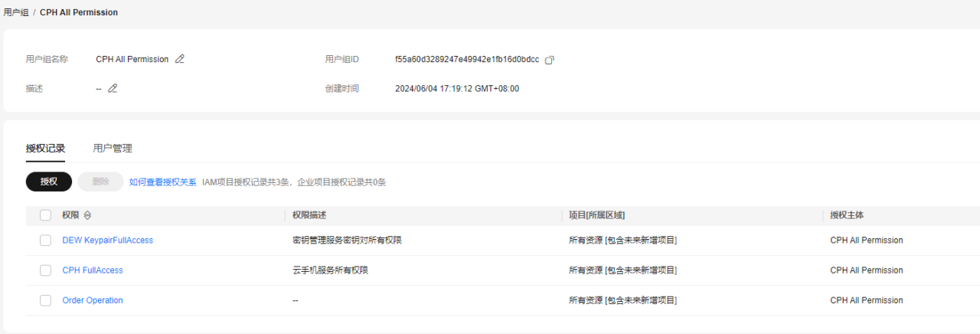Open the Order Operation permission

[93, 300]
